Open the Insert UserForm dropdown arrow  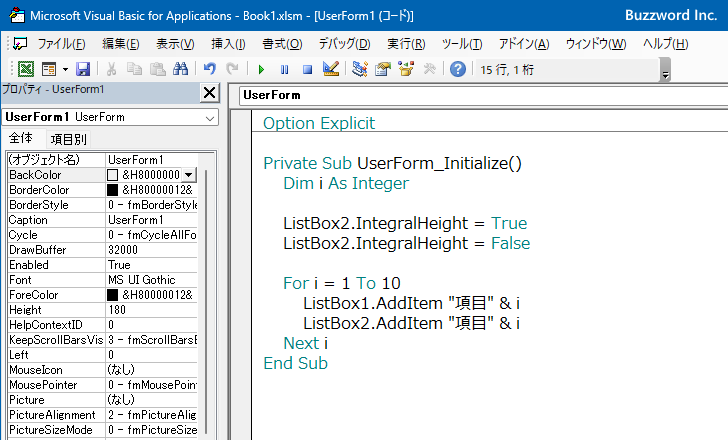pos(65,70)
